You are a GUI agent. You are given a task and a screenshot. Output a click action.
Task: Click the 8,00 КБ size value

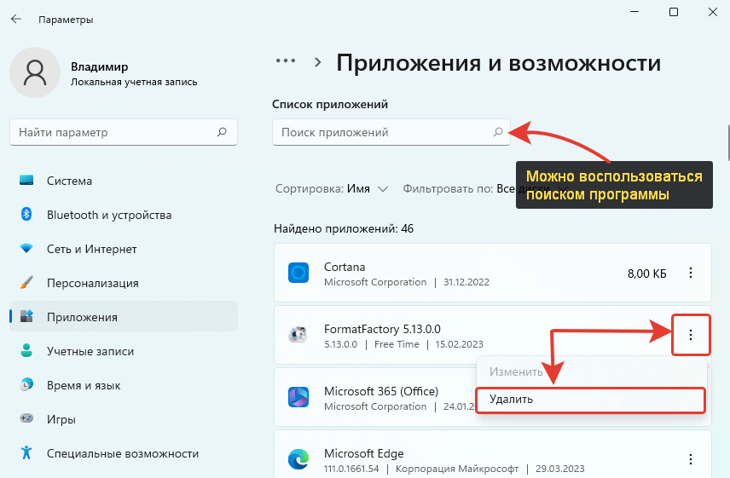coord(647,274)
